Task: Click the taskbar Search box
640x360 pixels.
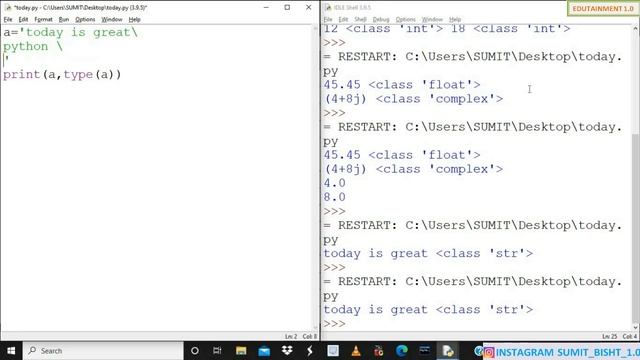Action: 103,351
